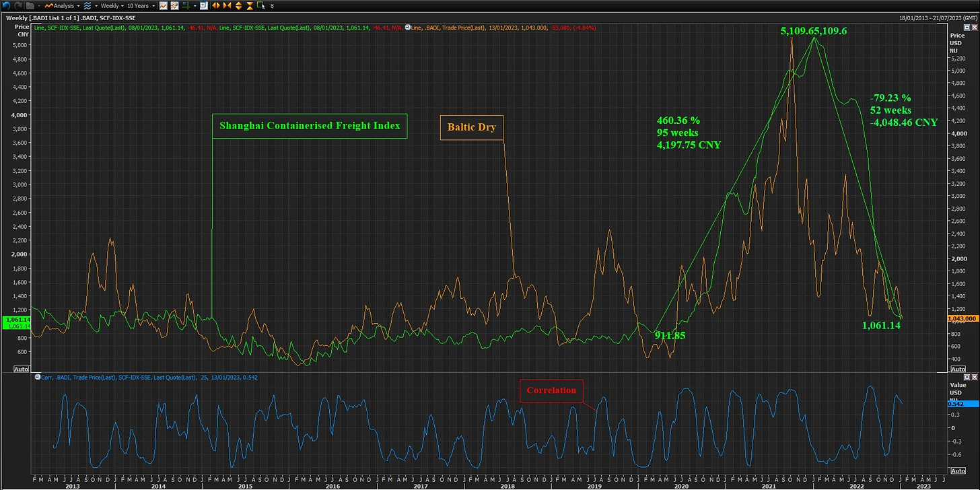The height and width of the screenshot is (490, 980).
Task: Expand the toolbar overflow chevron
Action: [x=272, y=6]
